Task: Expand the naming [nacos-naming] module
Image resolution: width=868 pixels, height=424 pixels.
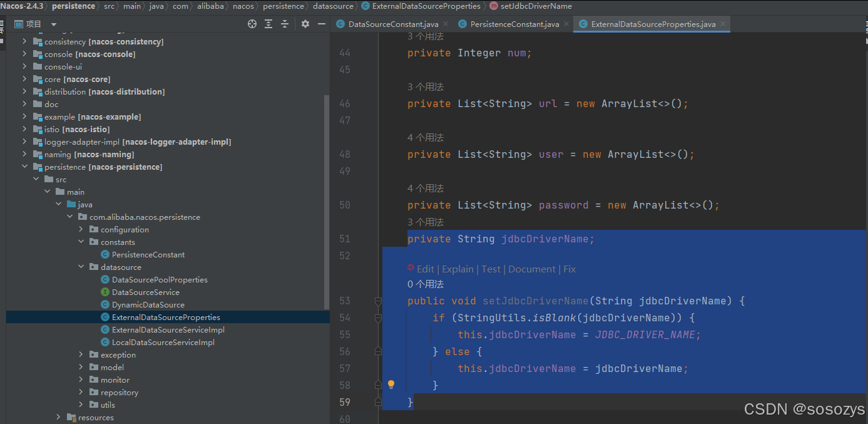Action: click(x=25, y=154)
